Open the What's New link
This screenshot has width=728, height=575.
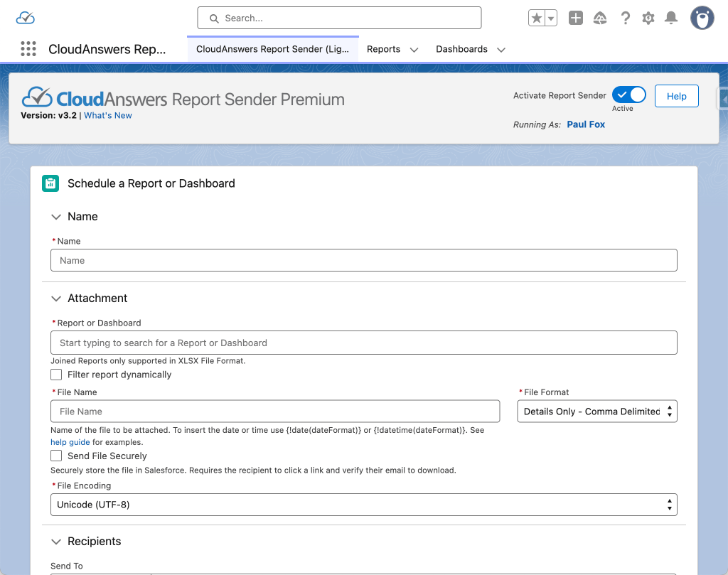[108, 115]
